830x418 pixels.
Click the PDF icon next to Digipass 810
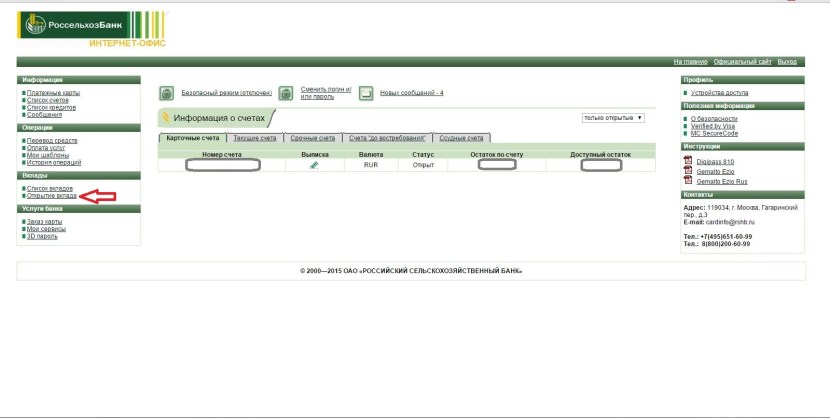pos(687,160)
